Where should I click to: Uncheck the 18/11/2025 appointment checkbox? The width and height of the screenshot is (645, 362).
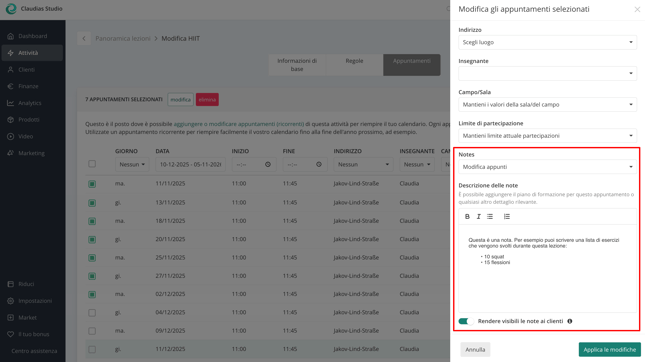(x=92, y=221)
